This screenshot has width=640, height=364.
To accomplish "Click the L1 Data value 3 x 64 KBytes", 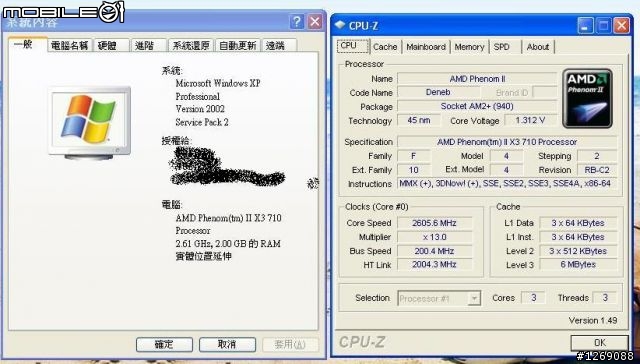I will (578, 223).
